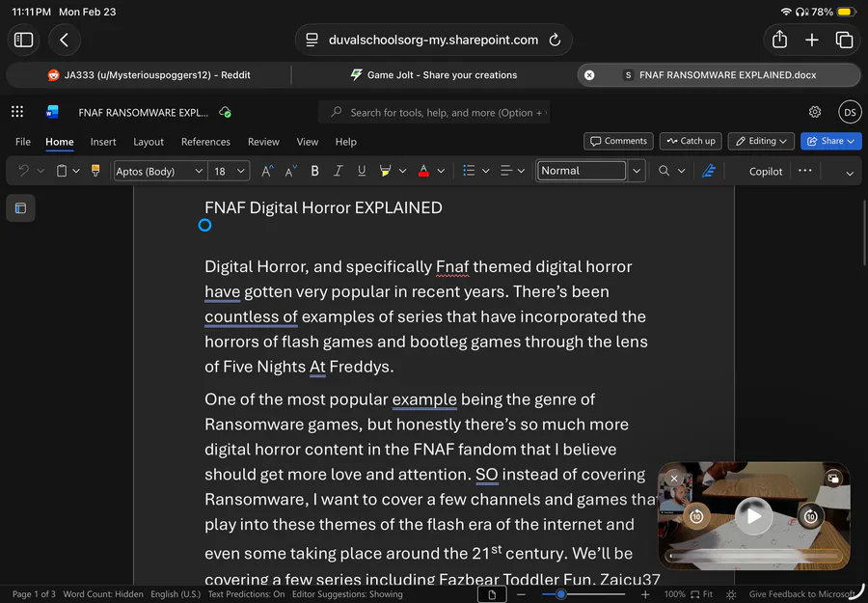Check the cloud saved status icon

tap(225, 112)
